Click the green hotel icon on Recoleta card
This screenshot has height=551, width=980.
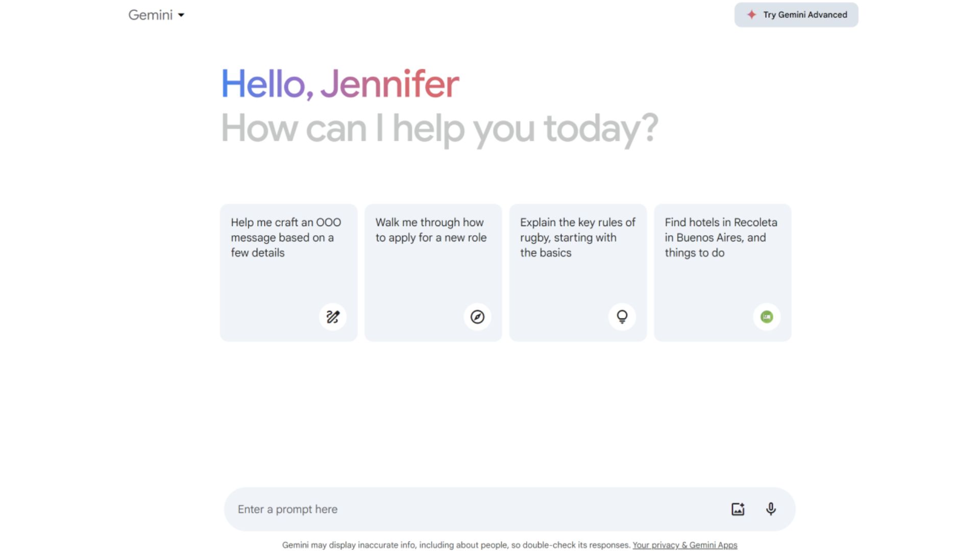tap(767, 317)
